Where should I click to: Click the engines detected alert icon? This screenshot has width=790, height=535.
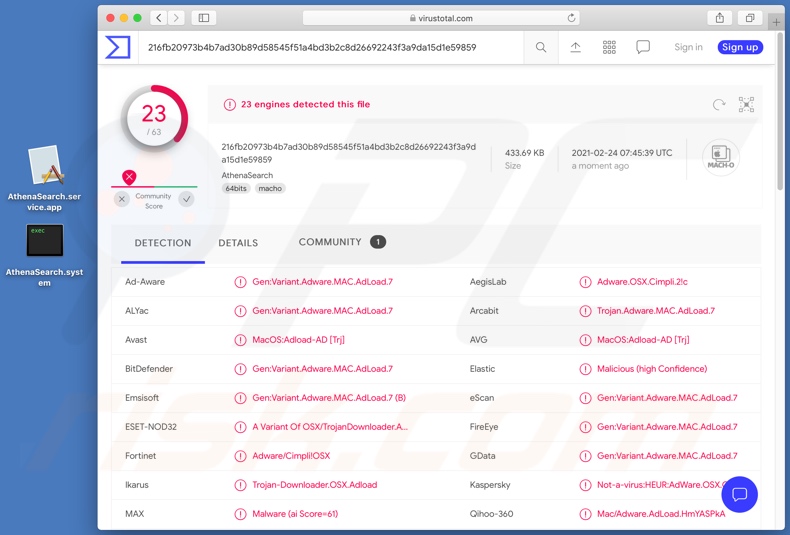230,105
